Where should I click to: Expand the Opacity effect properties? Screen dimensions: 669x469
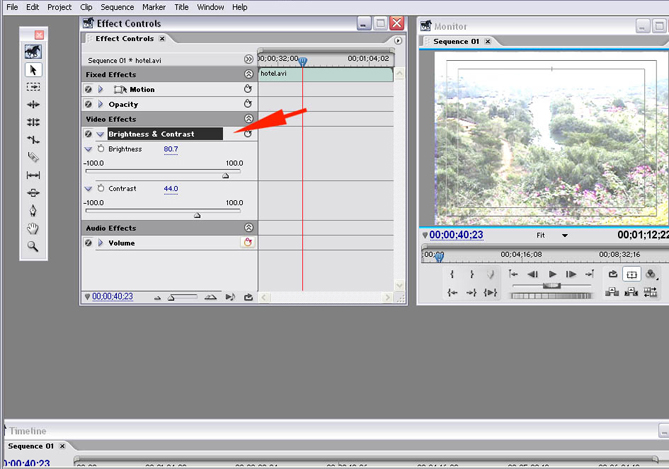click(100, 104)
